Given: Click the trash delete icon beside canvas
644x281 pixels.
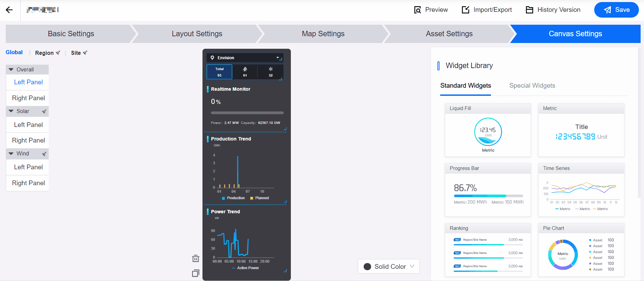Looking at the screenshot, I should [195, 259].
